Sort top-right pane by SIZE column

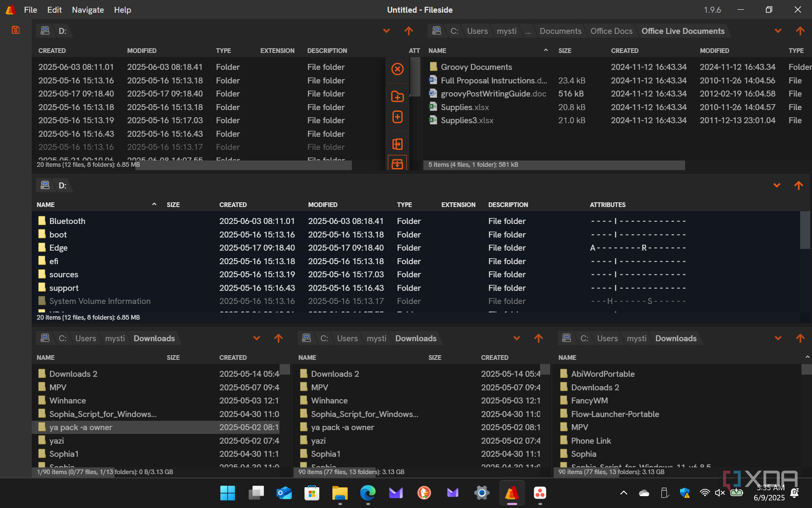pyautogui.click(x=565, y=51)
